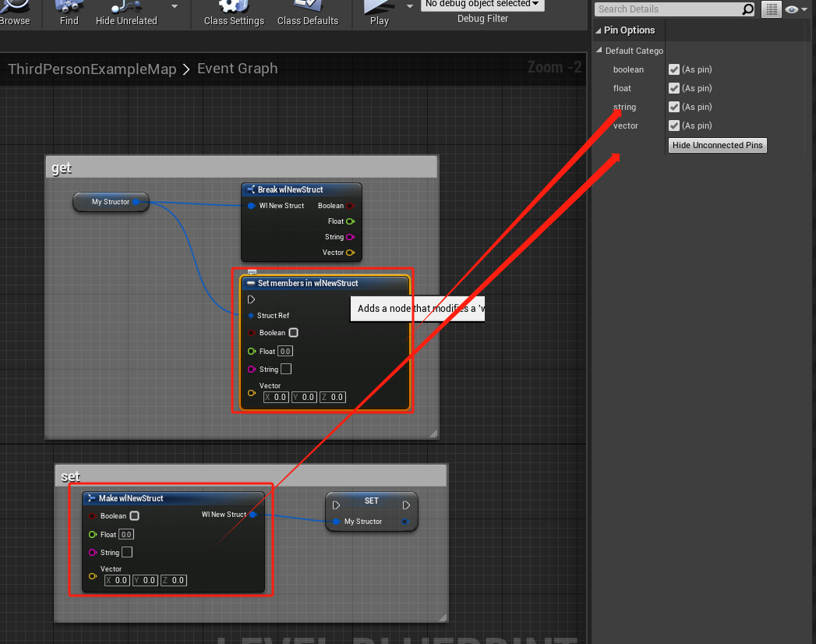Click Vector input pin on Set members node

pyautogui.click(x=252, y=393)
